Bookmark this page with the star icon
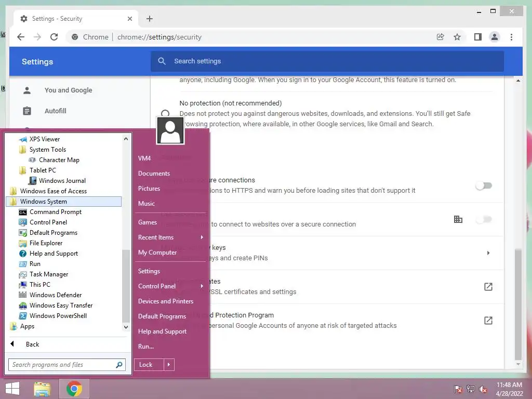Image resolution: width=532 pixels, height=399 pixels. coord(457,37)
